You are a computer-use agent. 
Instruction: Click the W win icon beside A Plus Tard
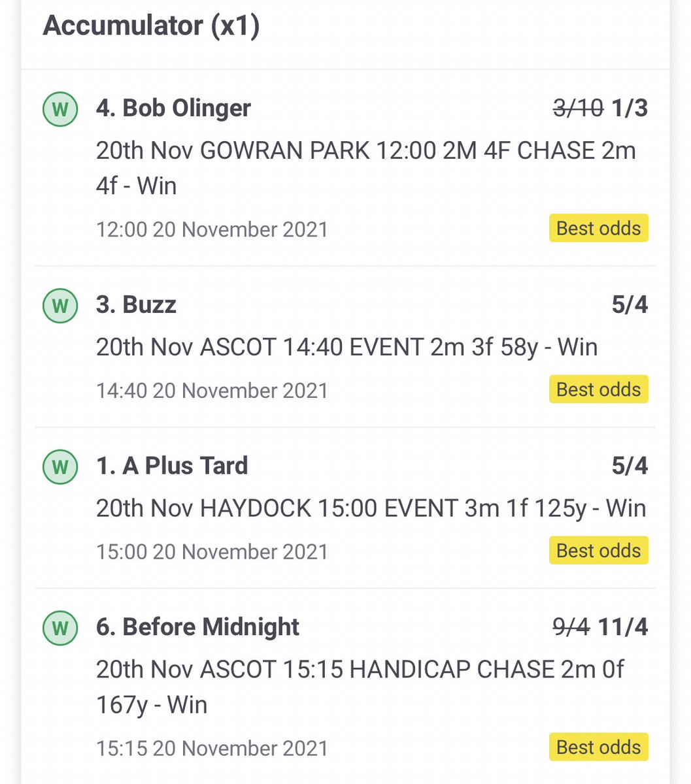pyautogui.click(x=59, y=466)
